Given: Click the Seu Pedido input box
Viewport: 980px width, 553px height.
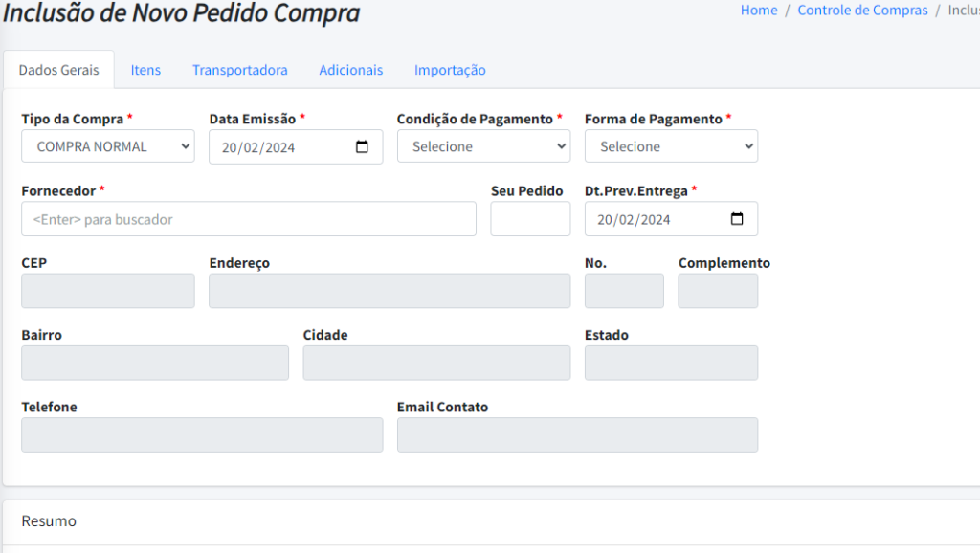Looking at the screenshot, I should tap(530, 219).
